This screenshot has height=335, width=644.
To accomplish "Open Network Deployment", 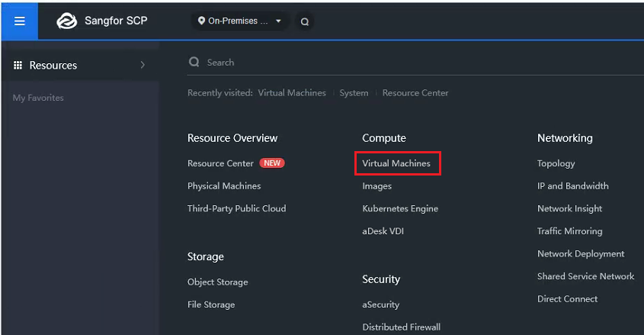I will click(581, 254).
